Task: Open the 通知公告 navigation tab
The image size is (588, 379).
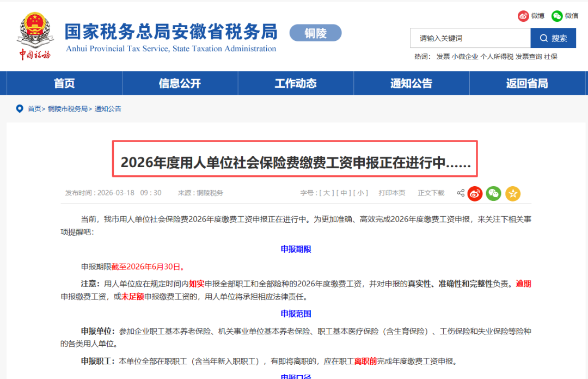Action: (x=412, y=83)
